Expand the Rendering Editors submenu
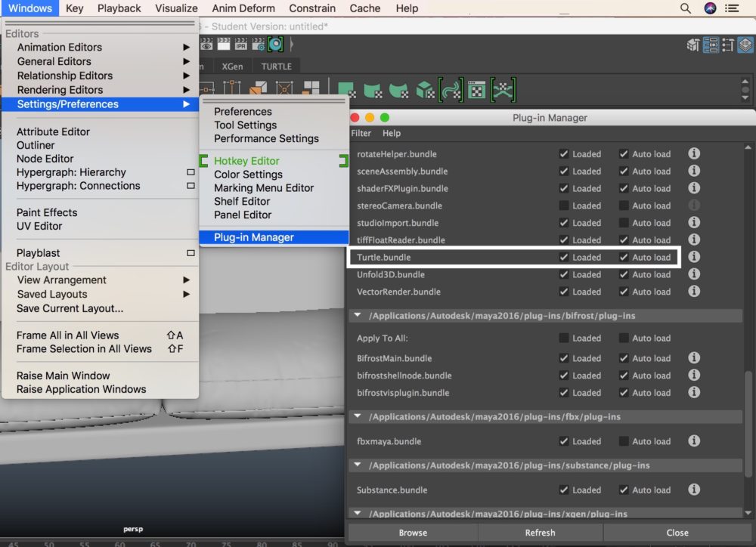The height and width of the screenshot is (547, 756). point(186,90)
